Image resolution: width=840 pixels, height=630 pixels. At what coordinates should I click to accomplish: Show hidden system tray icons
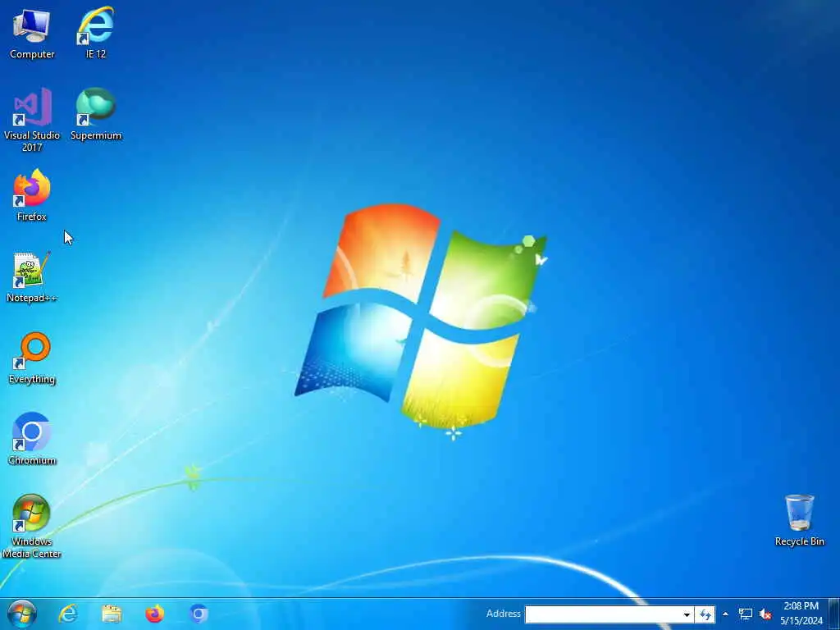[x=725, y=614]
